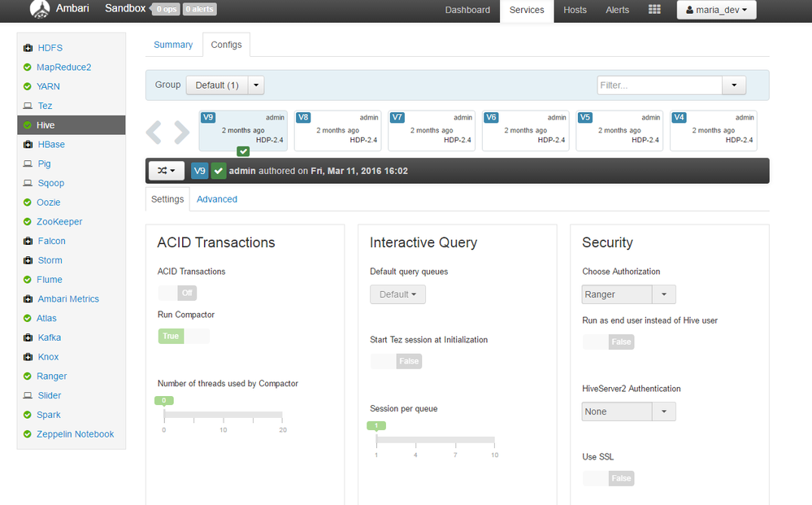The image size is (812, 505).
Task: Toggle Start Tez session at Initialization
Action: click(x=396, y=361)
